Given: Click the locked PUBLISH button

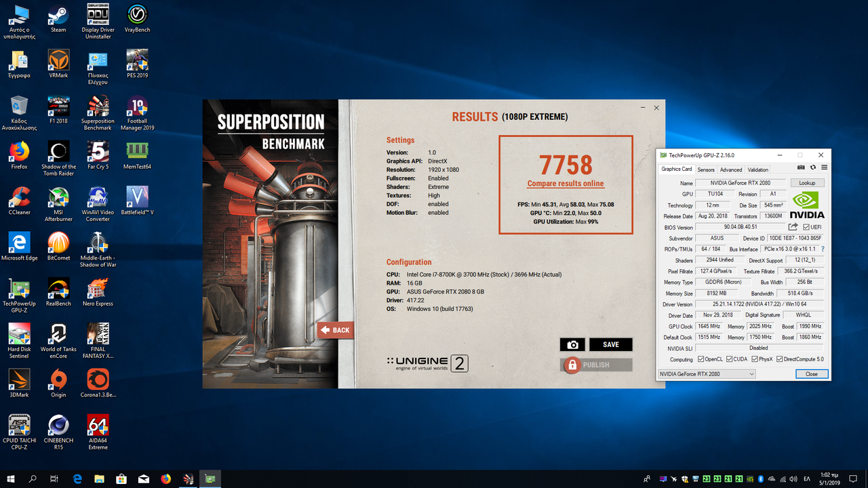Looking at the screenshot, I should pyautogui.click(x=596, y=365).
